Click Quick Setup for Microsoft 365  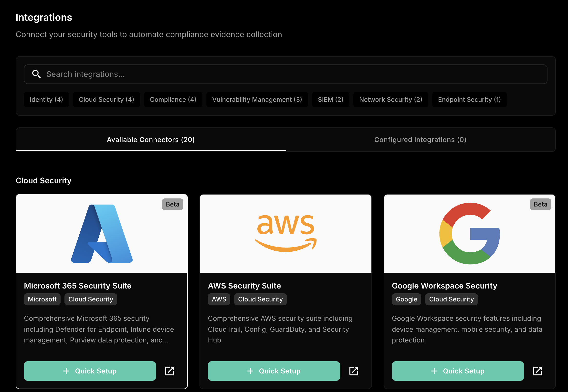click(90, 371)
